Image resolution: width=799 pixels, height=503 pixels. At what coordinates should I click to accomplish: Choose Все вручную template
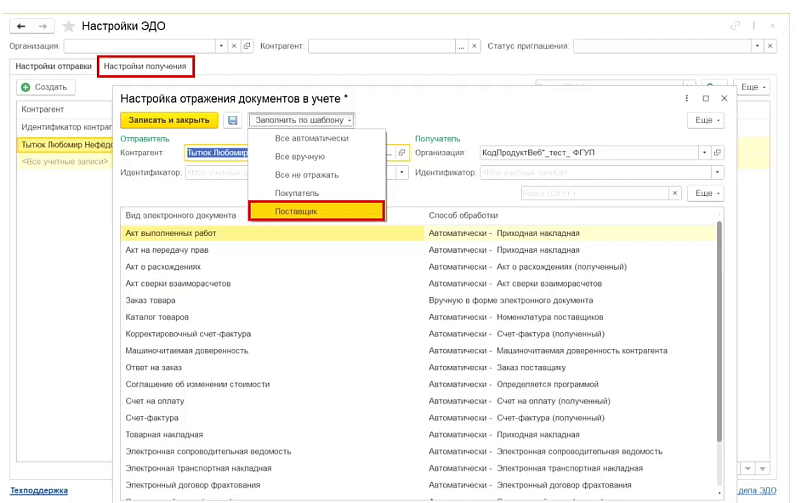click(300, 156)
